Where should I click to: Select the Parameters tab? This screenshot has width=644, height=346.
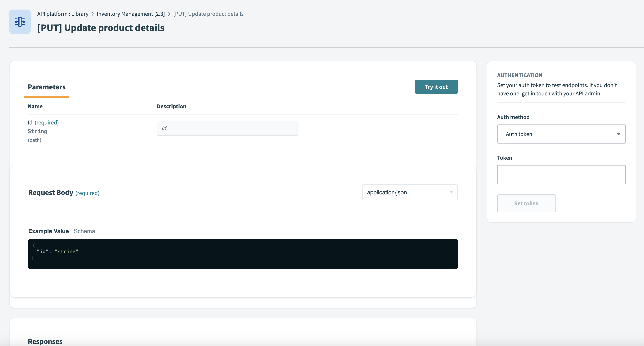[x=46, y=87]
